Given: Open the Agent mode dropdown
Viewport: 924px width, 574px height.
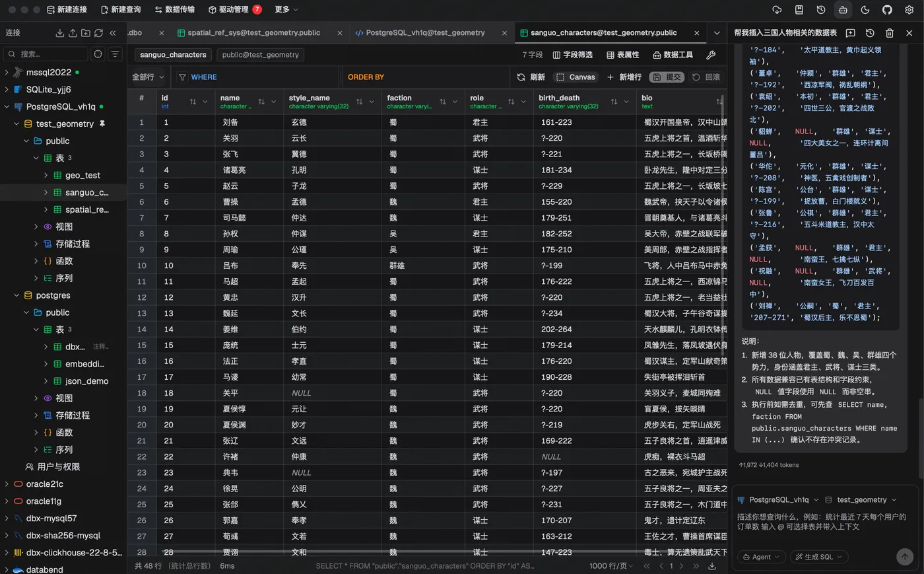Looking at the screenshot, I should coord(761,557).
